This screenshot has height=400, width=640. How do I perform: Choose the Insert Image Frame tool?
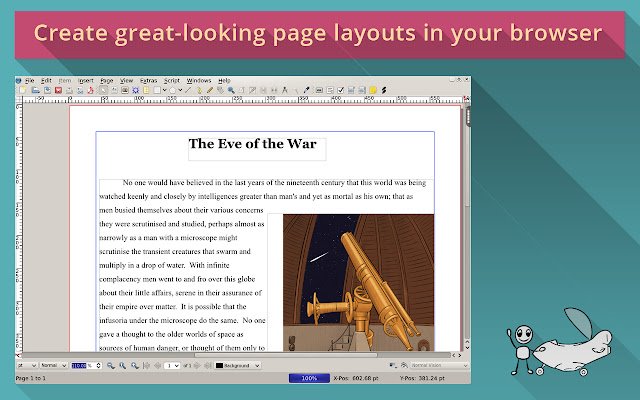(x=125, y=90)
